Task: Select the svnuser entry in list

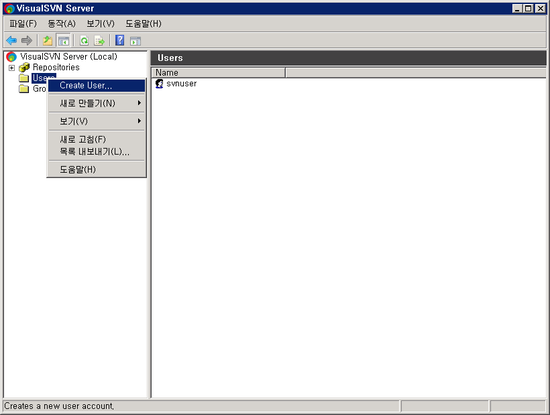Action: tap(181, 83)
